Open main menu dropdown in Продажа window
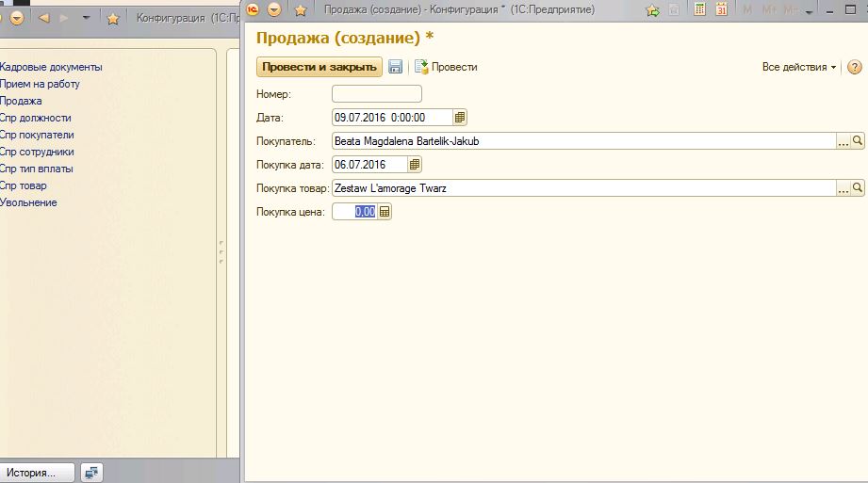This screenshot has height=483, width=868. coord(274,9)
